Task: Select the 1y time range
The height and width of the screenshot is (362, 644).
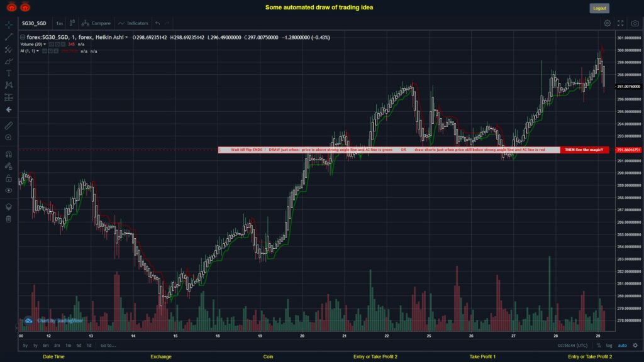Action: (x=35, y=346)
